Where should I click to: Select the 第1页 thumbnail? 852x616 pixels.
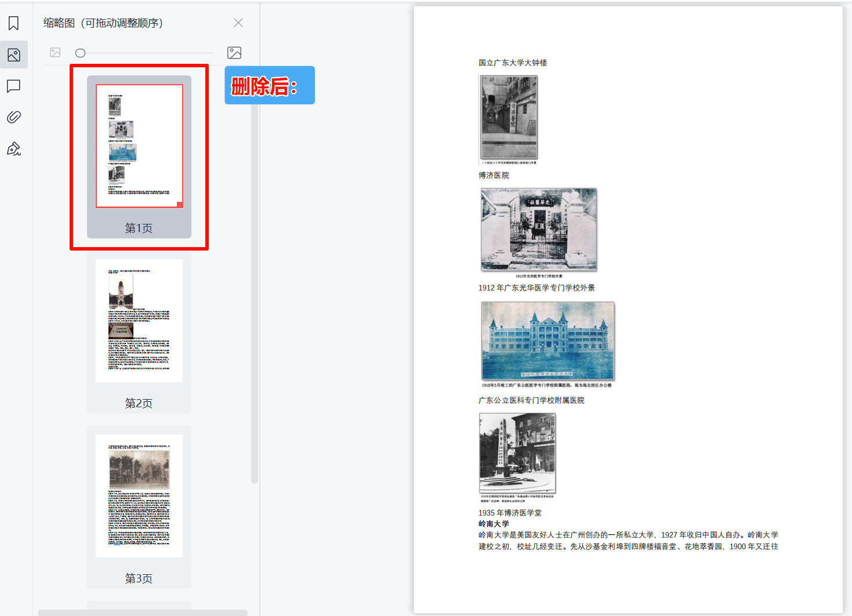(139, 146)
